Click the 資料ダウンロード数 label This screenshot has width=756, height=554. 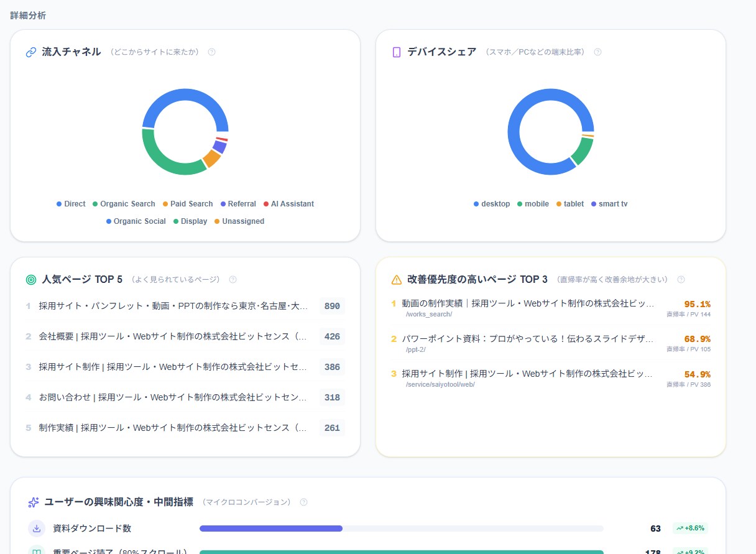(x=92, y=529)
